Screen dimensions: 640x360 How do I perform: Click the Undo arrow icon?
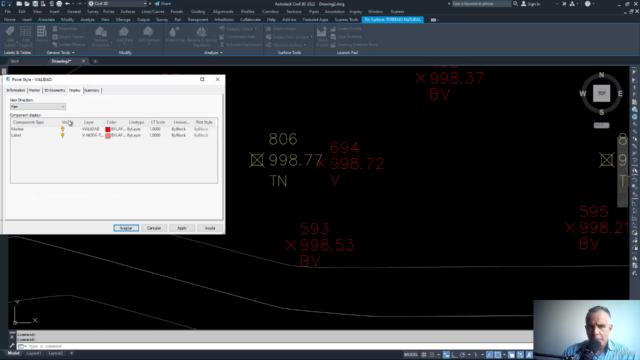coord(67,4)
